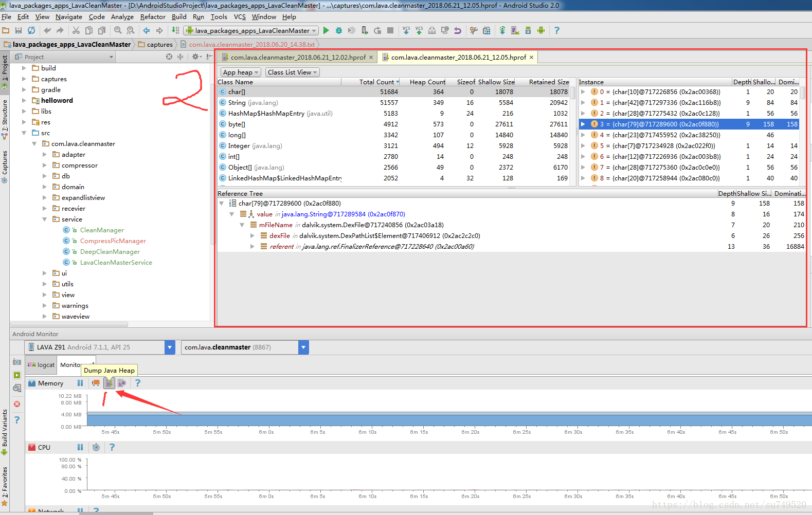Viewport: 812px width, 515px height.
Task: Close the 12.05.hprof editor tab
Action: coord(531,57)
